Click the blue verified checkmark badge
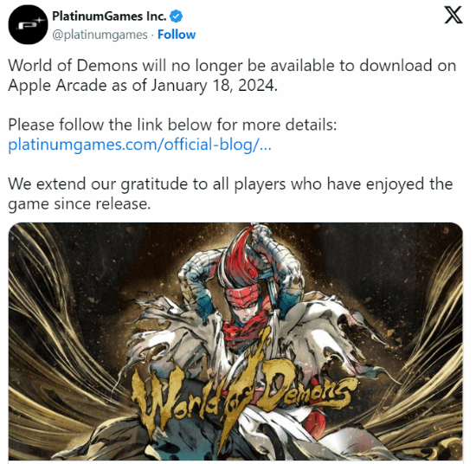Viewport: 476px width, 464px height. point(176,16)
